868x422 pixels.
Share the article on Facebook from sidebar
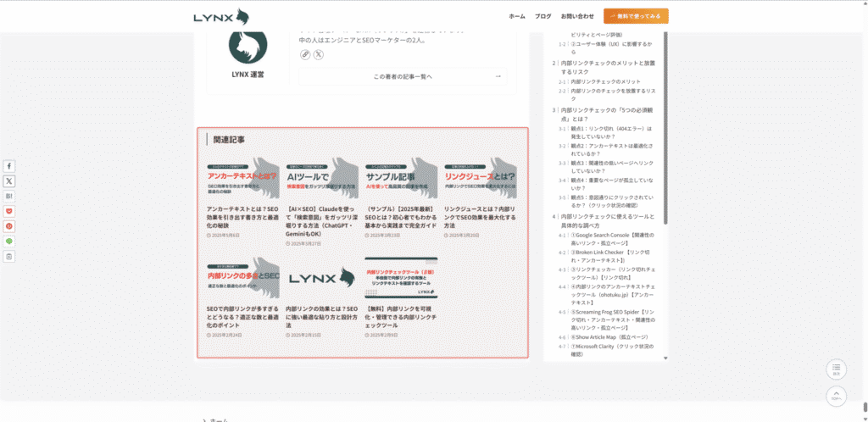pyautogui.click(x=9, y=166)
